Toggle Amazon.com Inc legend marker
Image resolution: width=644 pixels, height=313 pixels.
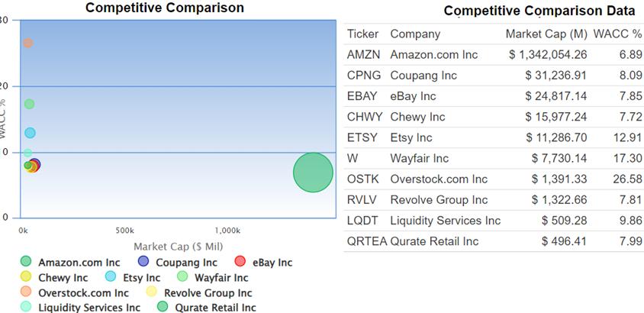click(x=26, y=263)
